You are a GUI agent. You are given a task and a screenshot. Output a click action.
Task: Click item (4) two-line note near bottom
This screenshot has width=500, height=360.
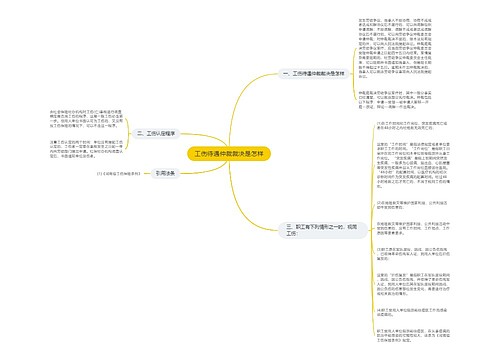[413, 312]
